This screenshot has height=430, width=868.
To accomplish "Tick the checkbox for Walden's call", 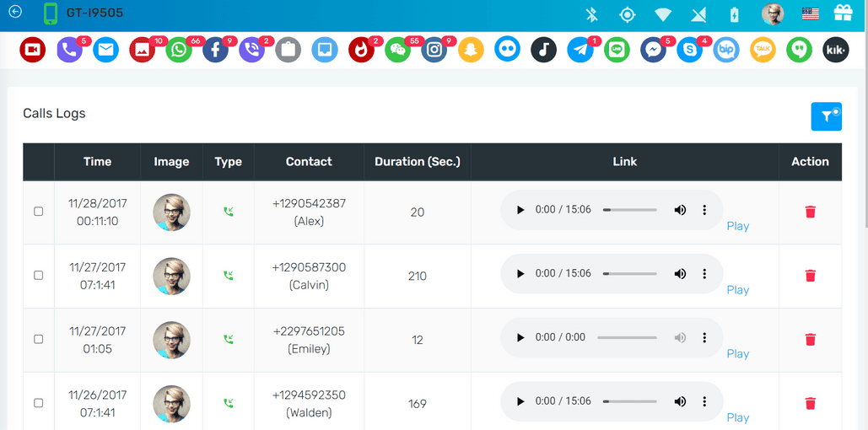I will (x=39, y=403).
